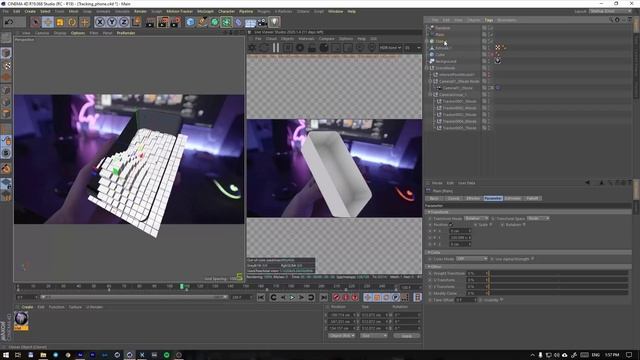Play the animation forwards in the timeline
The image size is (640, 360).
tap(292, 298)
